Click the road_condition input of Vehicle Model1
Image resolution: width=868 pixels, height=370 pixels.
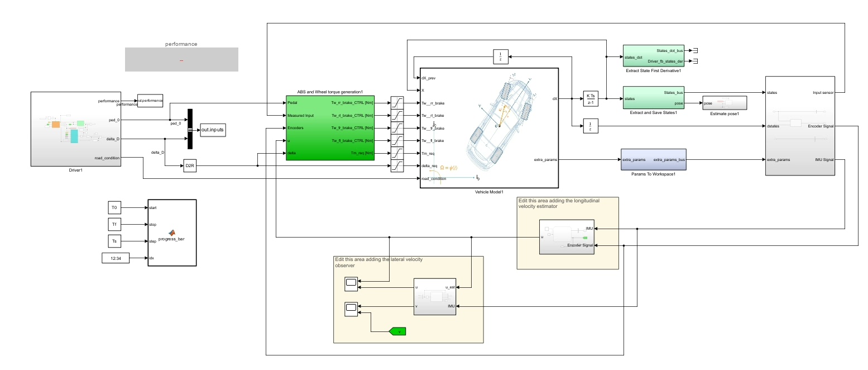(x=434, y=179)
